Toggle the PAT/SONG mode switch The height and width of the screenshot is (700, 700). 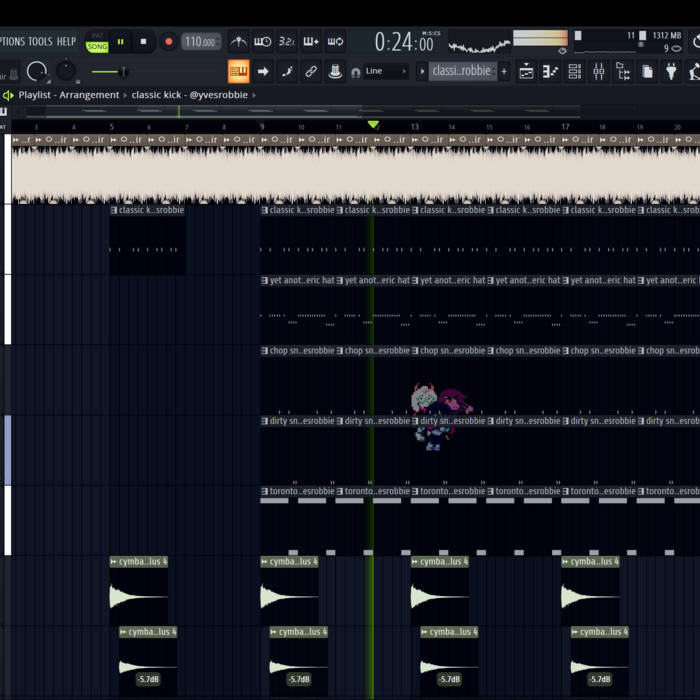(97, 42)
